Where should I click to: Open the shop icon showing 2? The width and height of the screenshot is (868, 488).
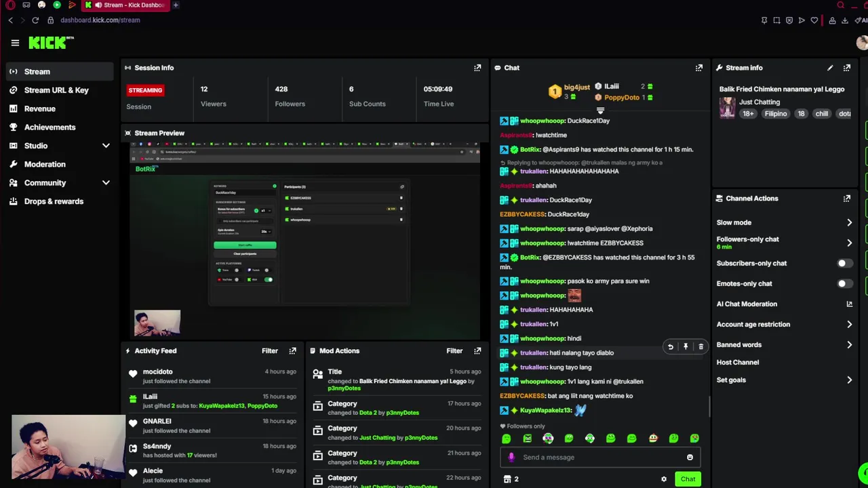point(511,479)
